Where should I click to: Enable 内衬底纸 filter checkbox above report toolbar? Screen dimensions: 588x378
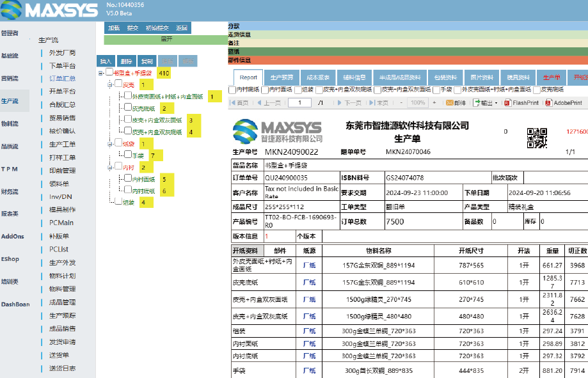[232, 90]
